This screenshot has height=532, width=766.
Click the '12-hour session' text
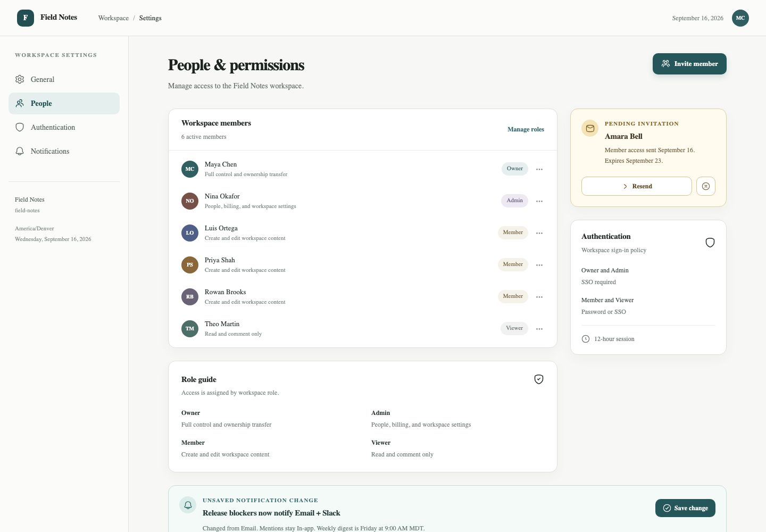point(614,339)
